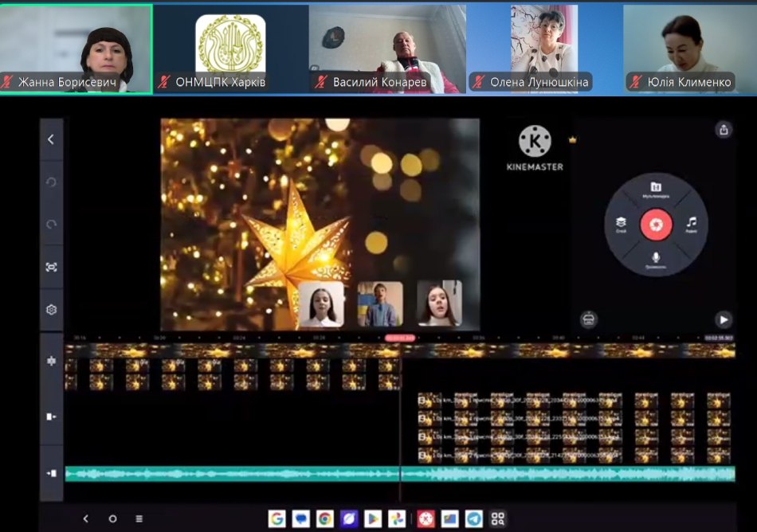The width and height of the screenshot is (757, 532).
Task: Open project settings gear in left sidebar
Action: [x=52, y=310]
